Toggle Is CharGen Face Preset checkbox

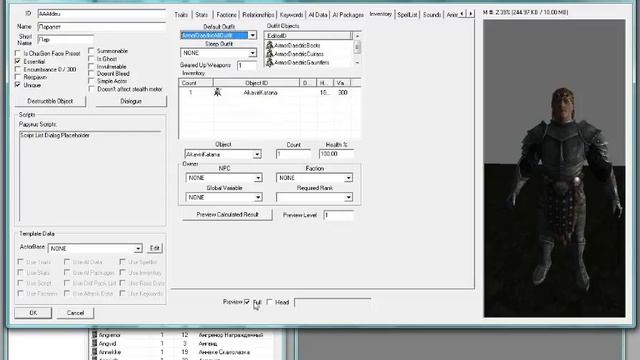18,53
